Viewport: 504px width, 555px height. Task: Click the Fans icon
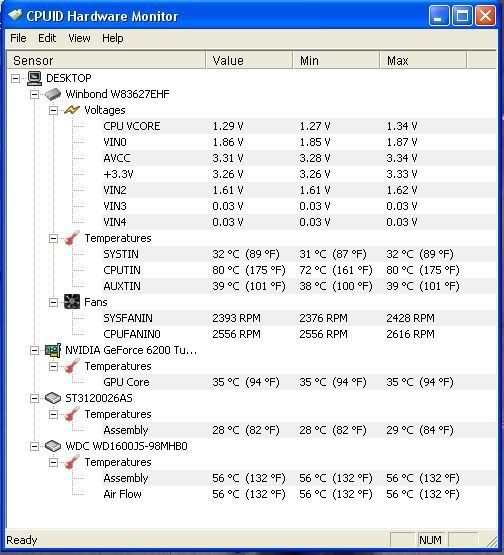pos(72,302)
